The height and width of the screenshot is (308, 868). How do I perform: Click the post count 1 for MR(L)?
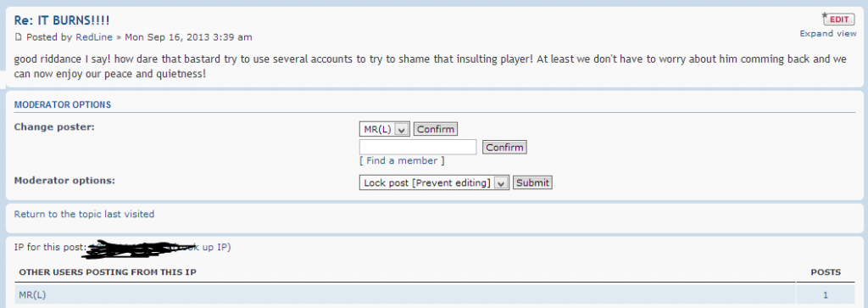pyautogui.click(x=826, y=295)
